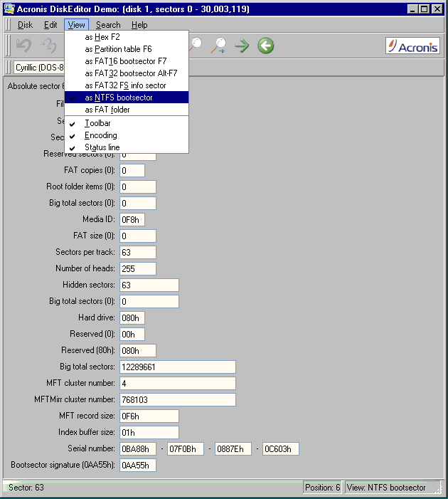Viewport: 448px width, 499px height.
Task: Click the Root folder items field
Action: (138, 187)
